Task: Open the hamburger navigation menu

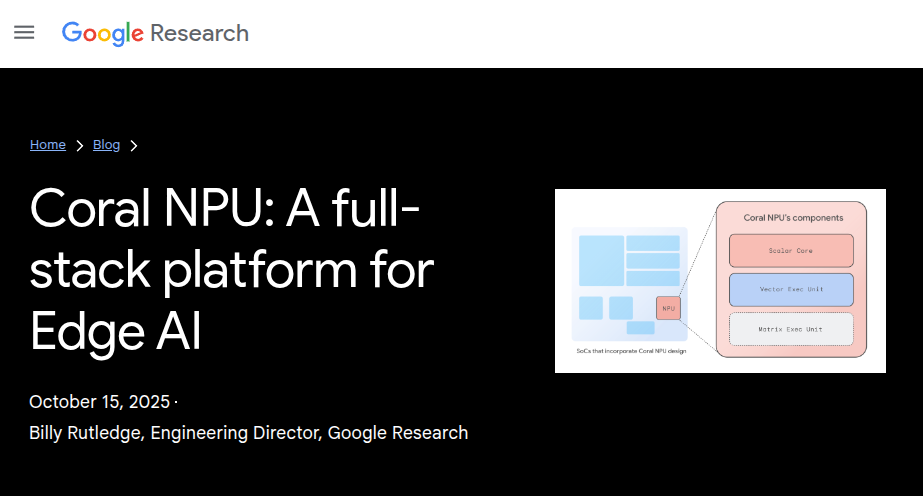Action: coord(24,32)
